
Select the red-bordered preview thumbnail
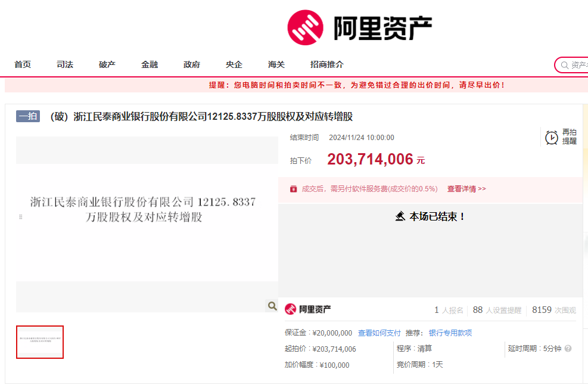click(x=40, y=342)
